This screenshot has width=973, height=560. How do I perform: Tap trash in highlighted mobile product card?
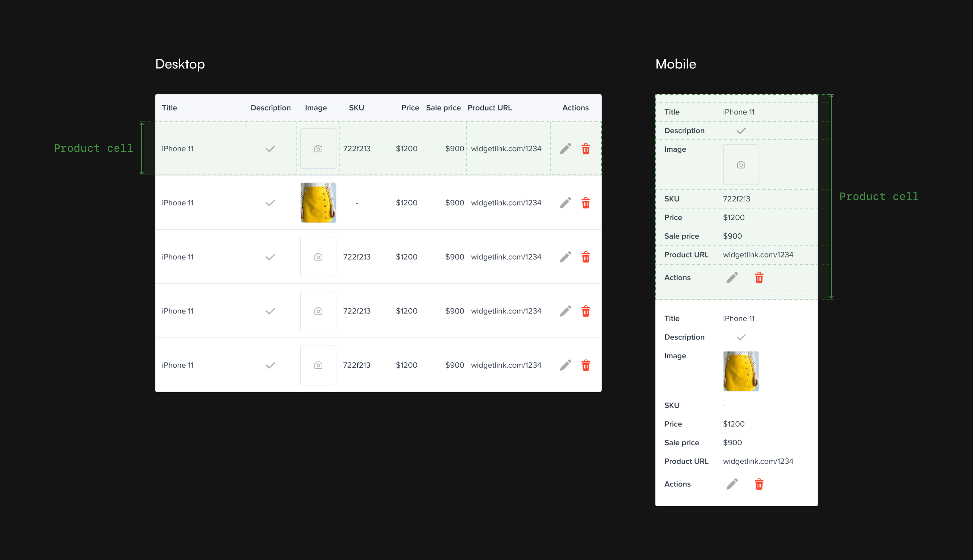click(x=759, y=277)
